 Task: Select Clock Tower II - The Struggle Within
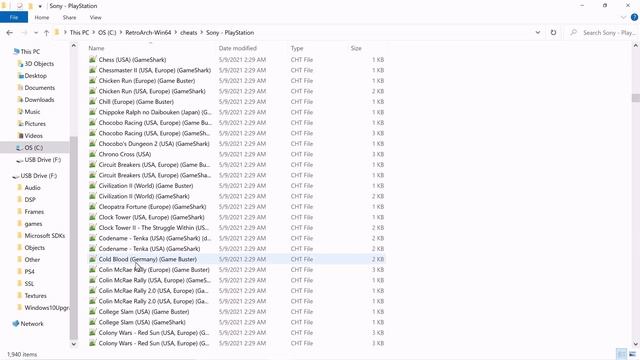154,228
